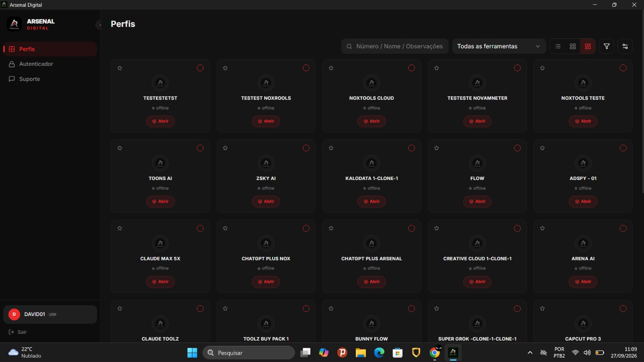Image resolution: width=644 pixels, height=362 pixels.
Task: Star the CLAUDE MAX 5X profile
Action: pos(120,228)
